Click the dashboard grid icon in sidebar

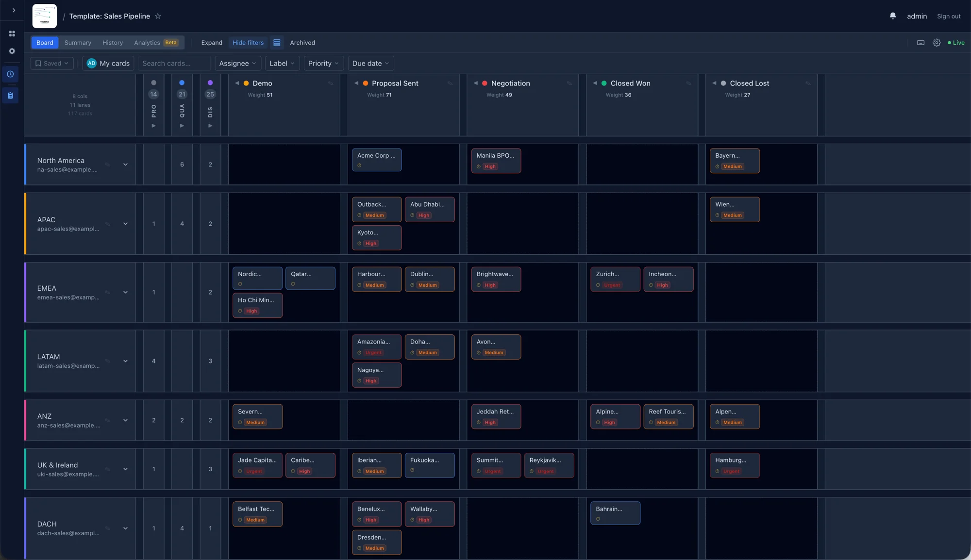[x=12, y=33]
